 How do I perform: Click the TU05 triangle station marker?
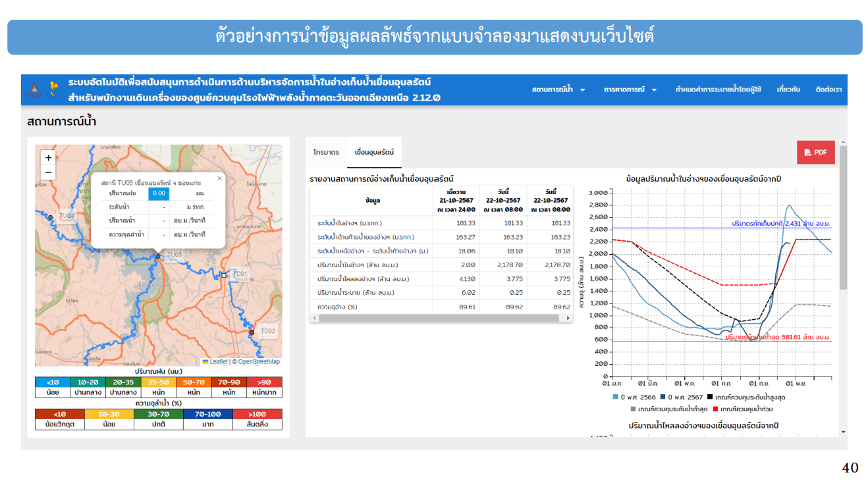[158, 255]
